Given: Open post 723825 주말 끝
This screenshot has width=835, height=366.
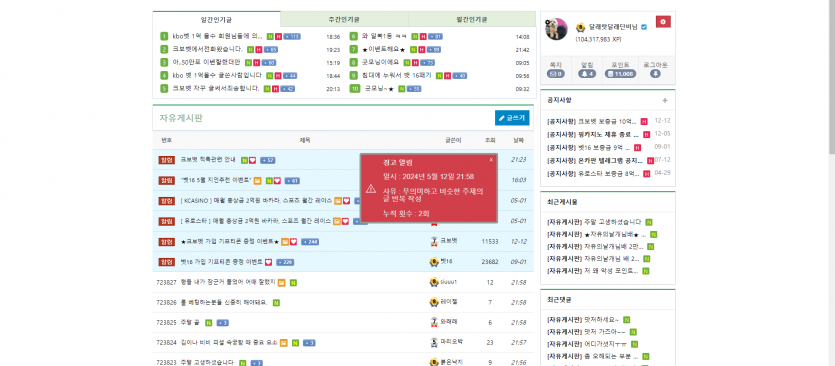Looking at the screenshot, I should (x=190, y=322).
